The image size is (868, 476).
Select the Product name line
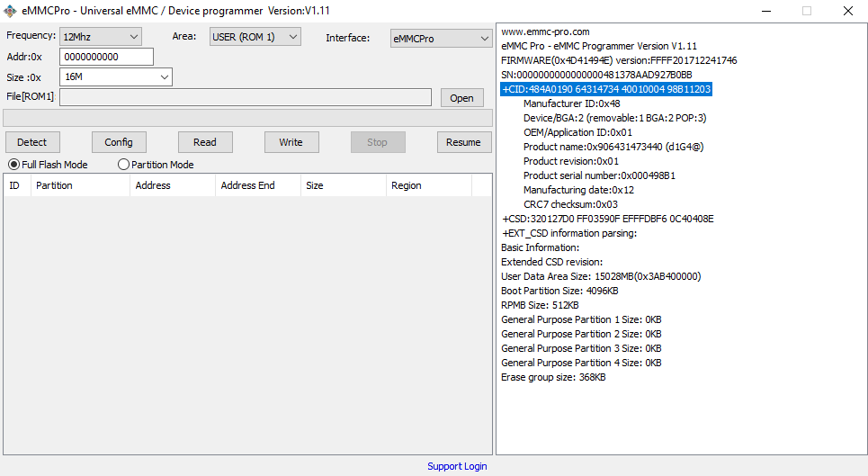click(x=613, y=147)
